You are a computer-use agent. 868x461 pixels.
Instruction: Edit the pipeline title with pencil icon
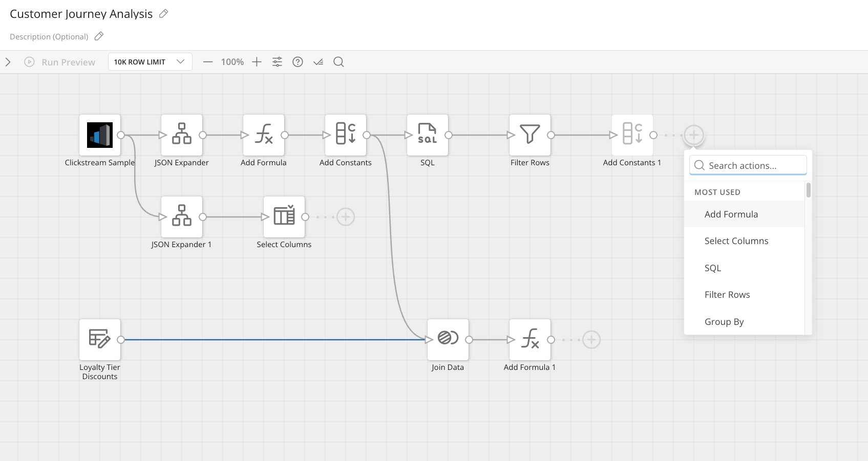click(164, 14)
